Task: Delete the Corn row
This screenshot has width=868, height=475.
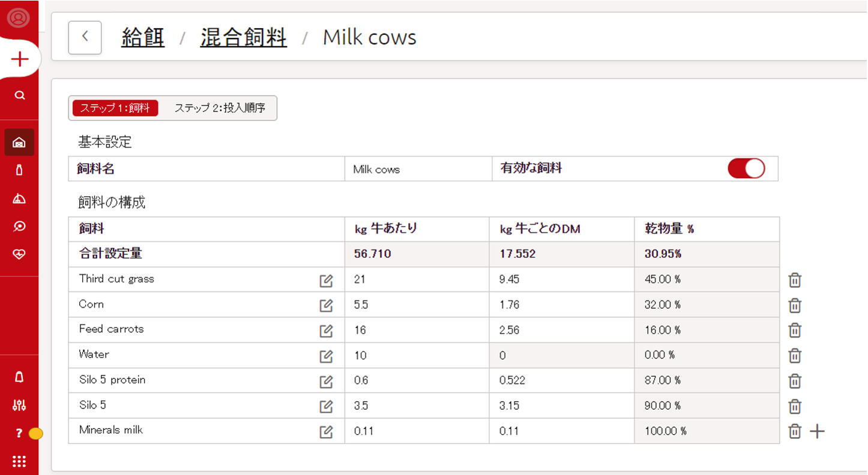Action: (x=795, y=305)
